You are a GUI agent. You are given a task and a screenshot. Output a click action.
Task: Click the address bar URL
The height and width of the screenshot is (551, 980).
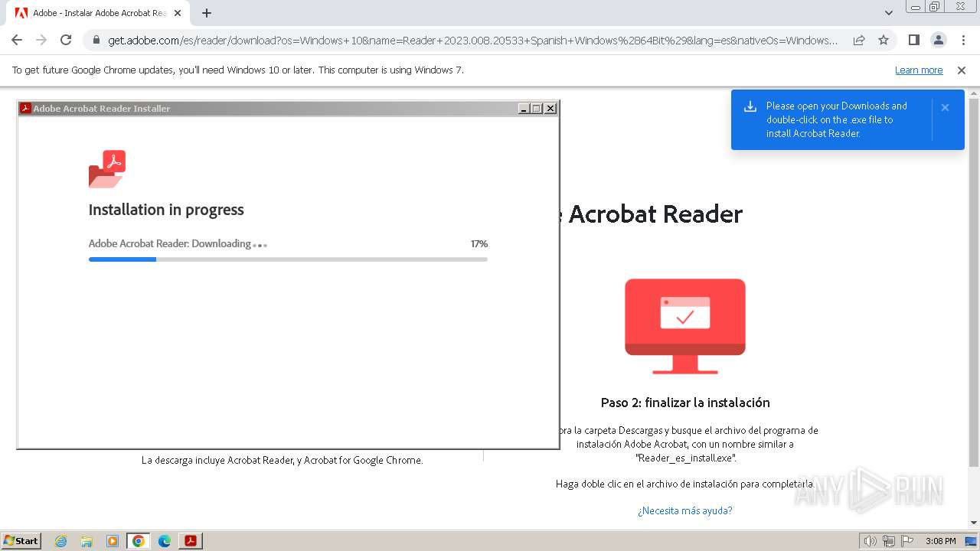coord(472,40)
